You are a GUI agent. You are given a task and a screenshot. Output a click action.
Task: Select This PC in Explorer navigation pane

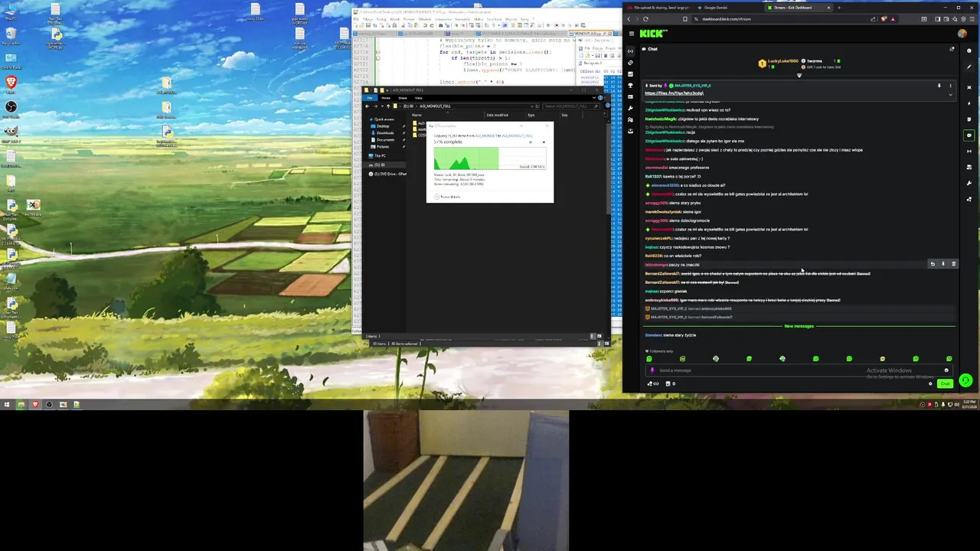(380, 156)
